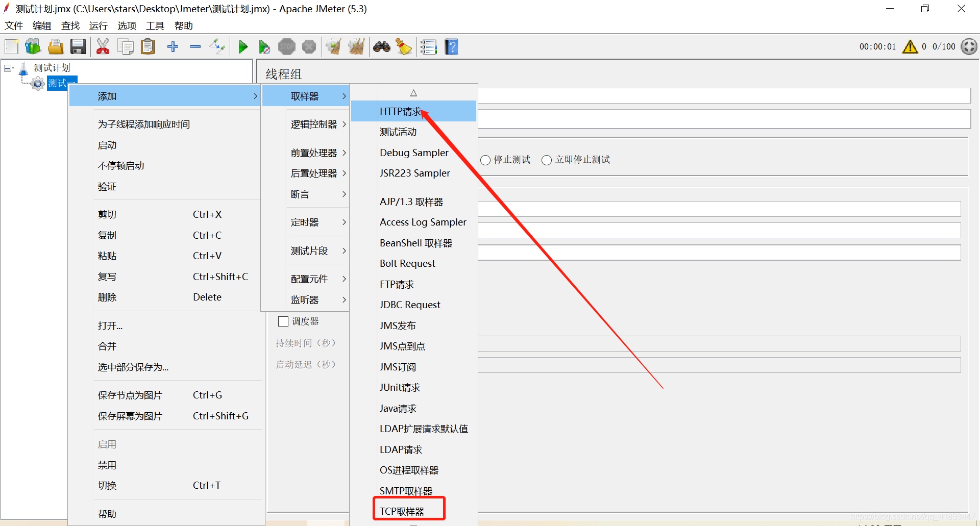The image size is (980, 526).
Task: Save the test plan with floppy icon
Action: coord(78,47)
